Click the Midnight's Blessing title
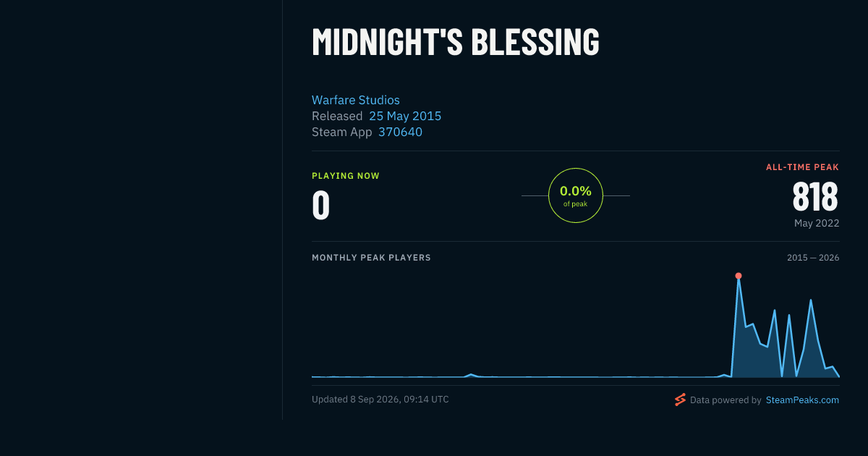868x456 pixels. click(x=456, y=42)
